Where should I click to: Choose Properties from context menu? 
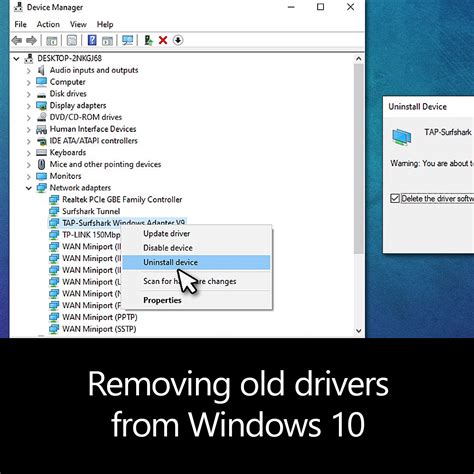point(197,300)
